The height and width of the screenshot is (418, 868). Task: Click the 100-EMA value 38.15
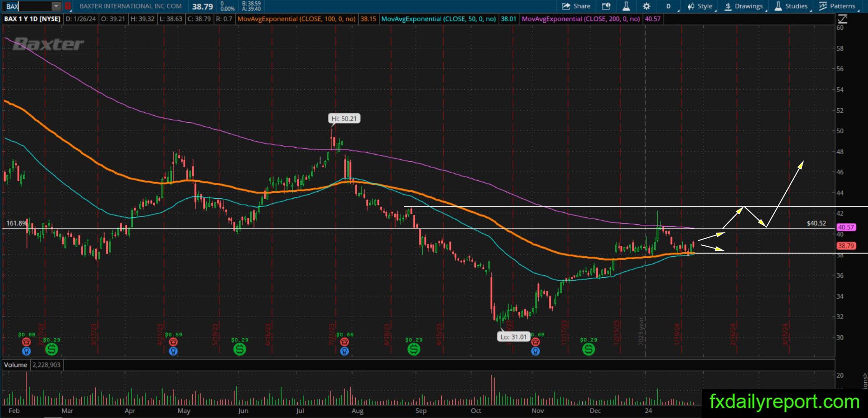point(368,19)
